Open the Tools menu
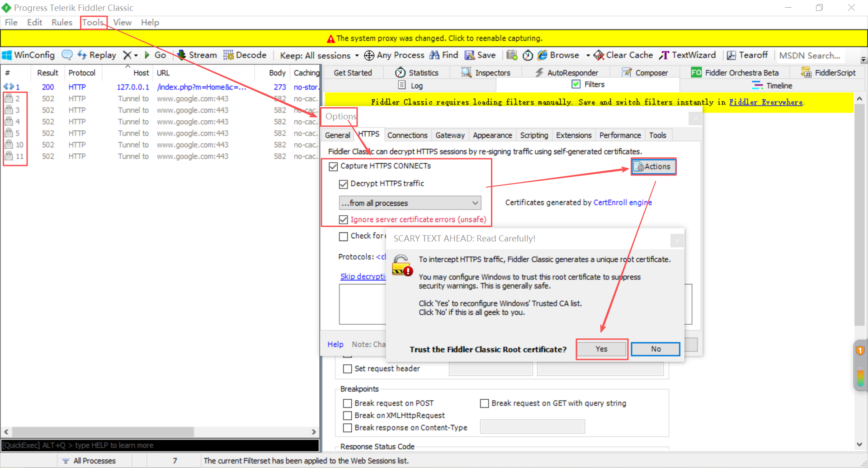 (93, 23)
